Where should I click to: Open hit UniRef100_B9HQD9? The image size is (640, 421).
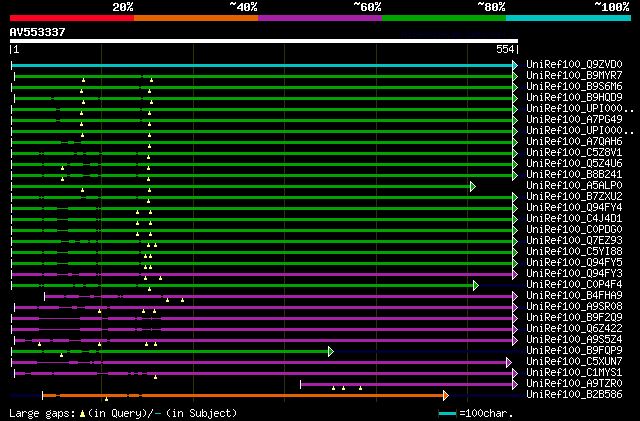coord(574,98)
